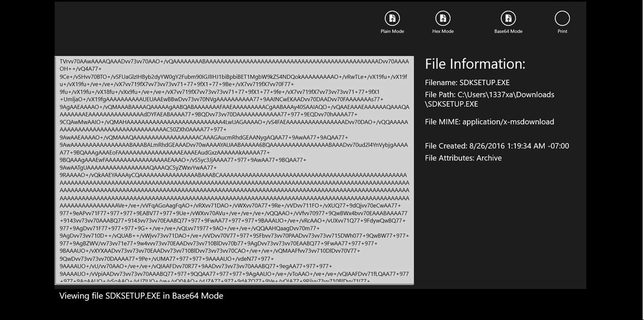Click the File Created date line
Viewport: 644px width, 320px height.
pyautogui.click(x=497, y=146)
